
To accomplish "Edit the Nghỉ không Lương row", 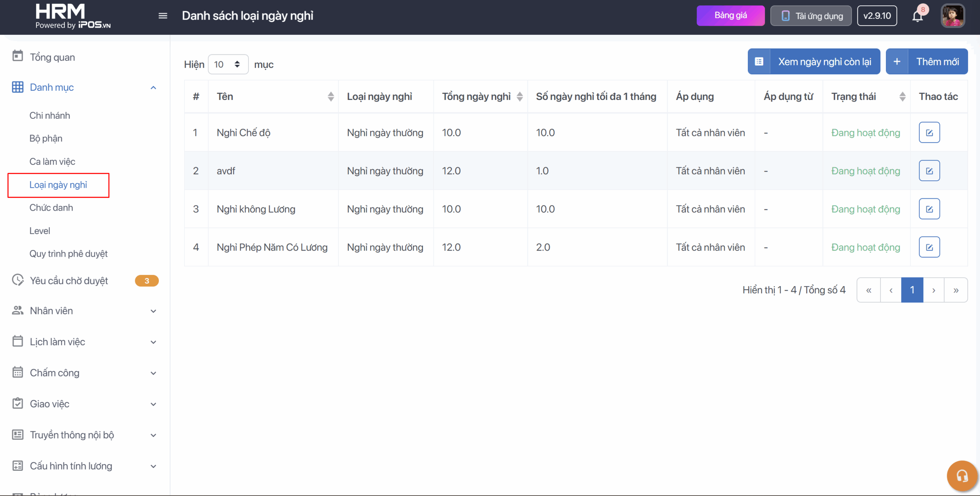I will (929, 209).
